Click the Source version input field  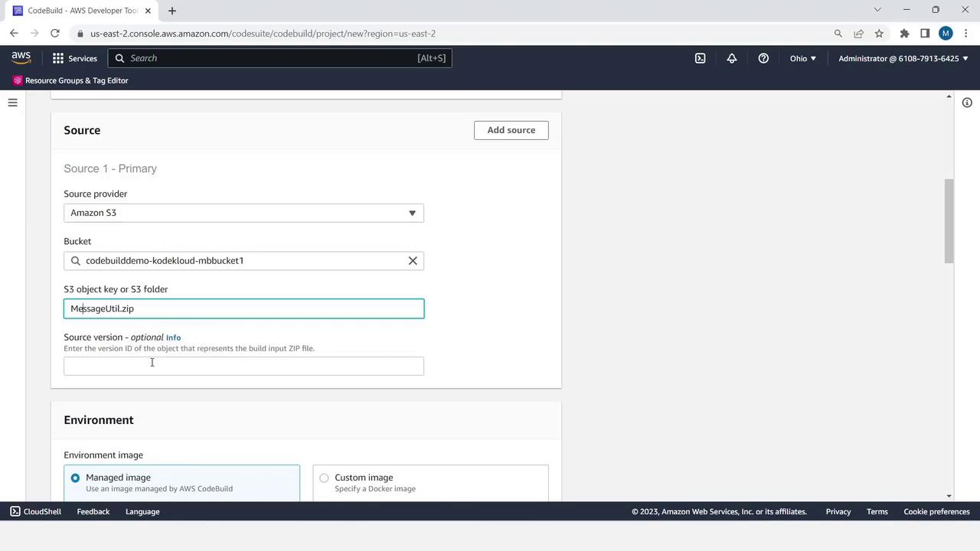click(243, 366)
